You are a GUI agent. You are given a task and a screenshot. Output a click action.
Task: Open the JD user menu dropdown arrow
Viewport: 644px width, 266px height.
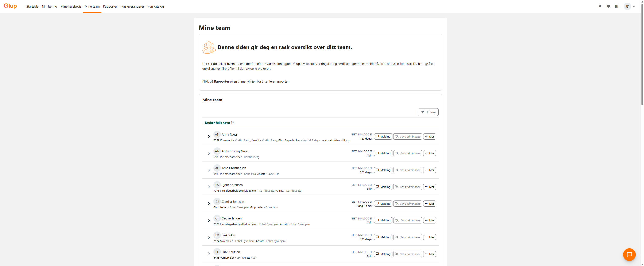point(634,7)
